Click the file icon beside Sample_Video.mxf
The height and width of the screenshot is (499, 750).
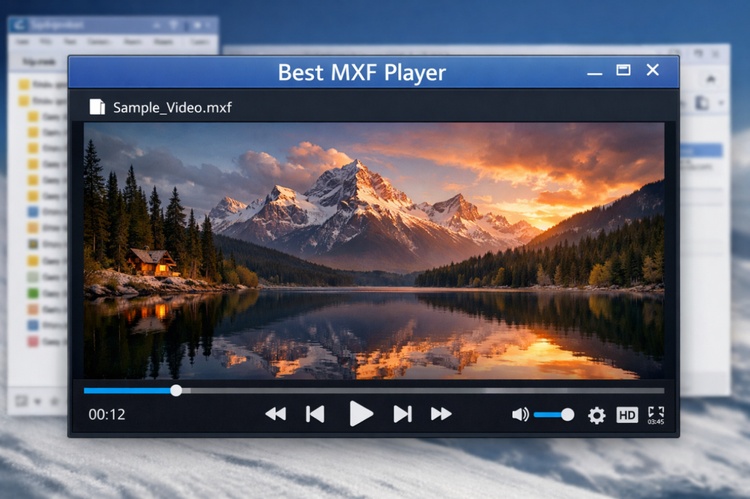click(97, 107)
